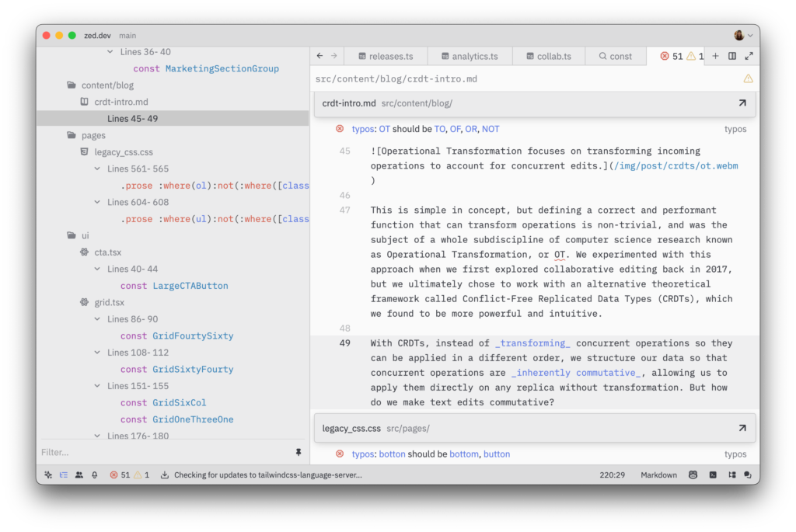Image resolution: width=796 pixels, height=532 pixels.
Task: Pin the outline panel filter
Action: [298, 452]
